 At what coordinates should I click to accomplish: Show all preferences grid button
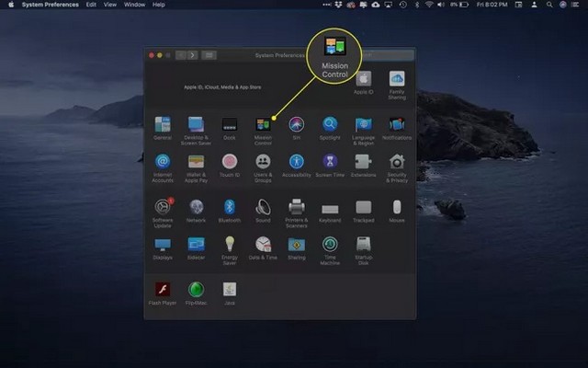click(209, 55)
